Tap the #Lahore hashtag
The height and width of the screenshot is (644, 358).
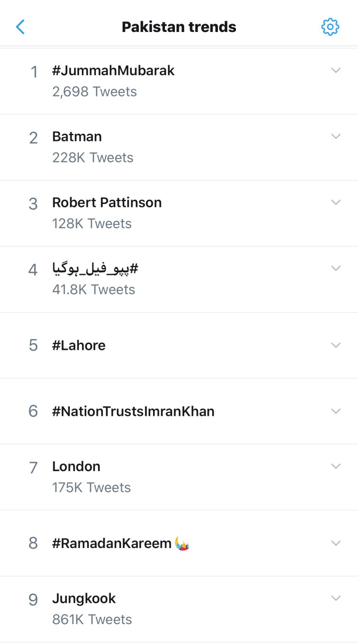click(79, 346)
